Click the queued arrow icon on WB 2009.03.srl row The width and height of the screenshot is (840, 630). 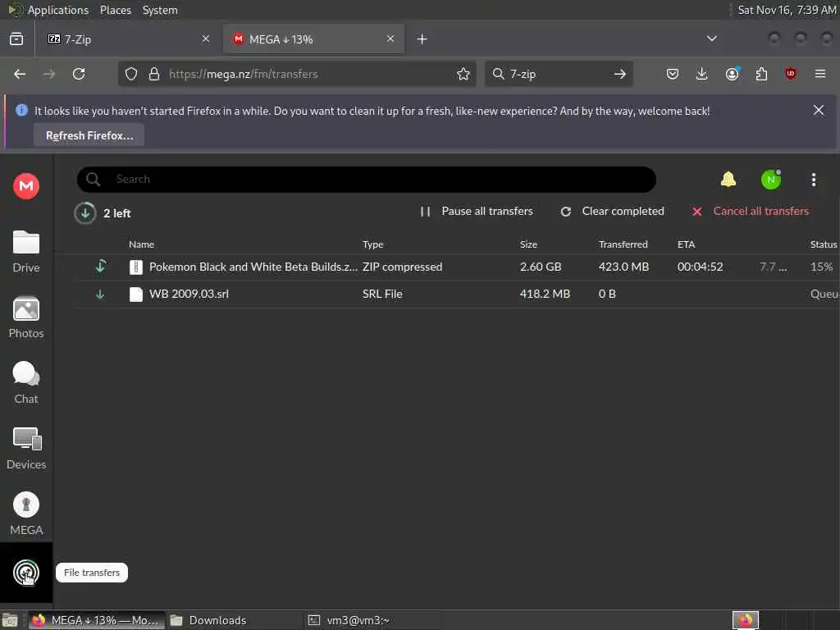(99, 294)
